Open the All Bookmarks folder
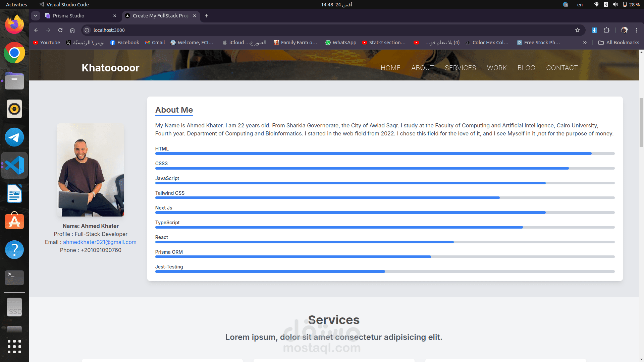This screenshot has height=362, width=644. coord(619,43)
